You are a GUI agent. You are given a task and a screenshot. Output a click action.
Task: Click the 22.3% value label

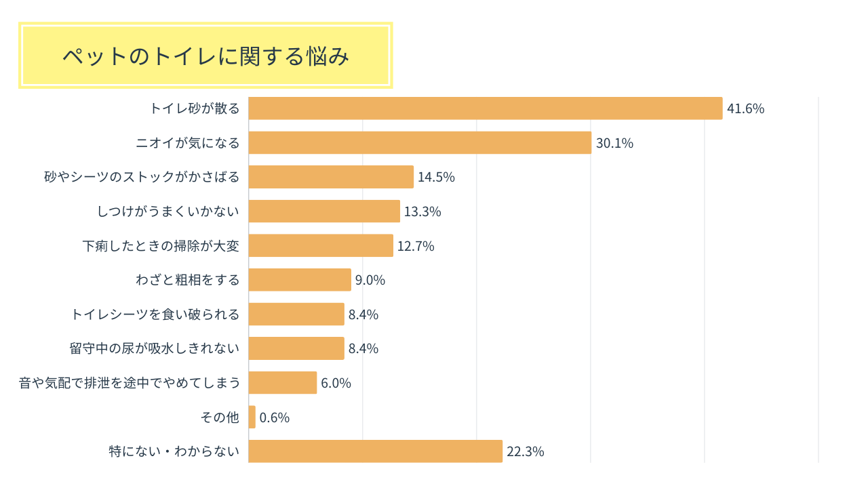click(x=526, y=451)
